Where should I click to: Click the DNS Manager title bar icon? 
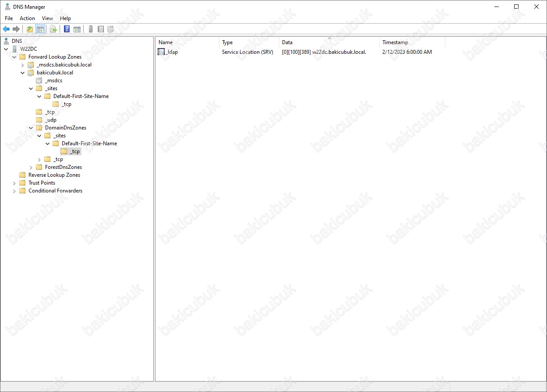pos(7,7)
